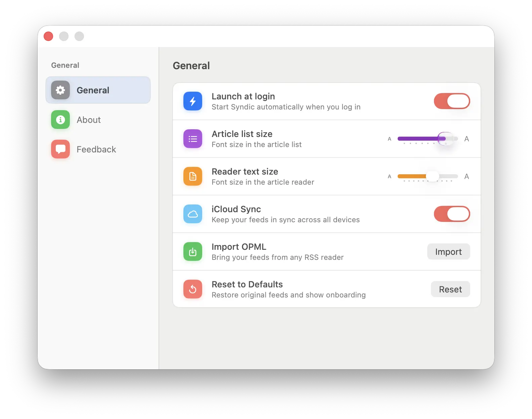Screen dimensions: 532x419
Task: Toggle the iCloud Sync switch
Action: click(x=452, y=214)
